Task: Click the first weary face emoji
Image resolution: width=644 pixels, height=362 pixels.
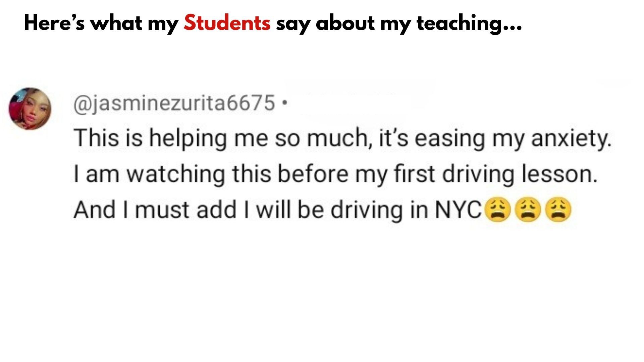Action: click(498, 210)
